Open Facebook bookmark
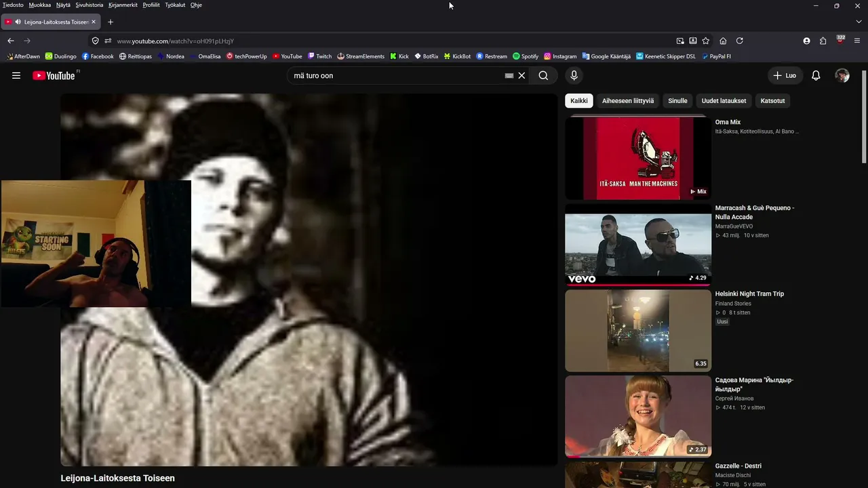Screen dimensions: 868x488 click(98, 56)
